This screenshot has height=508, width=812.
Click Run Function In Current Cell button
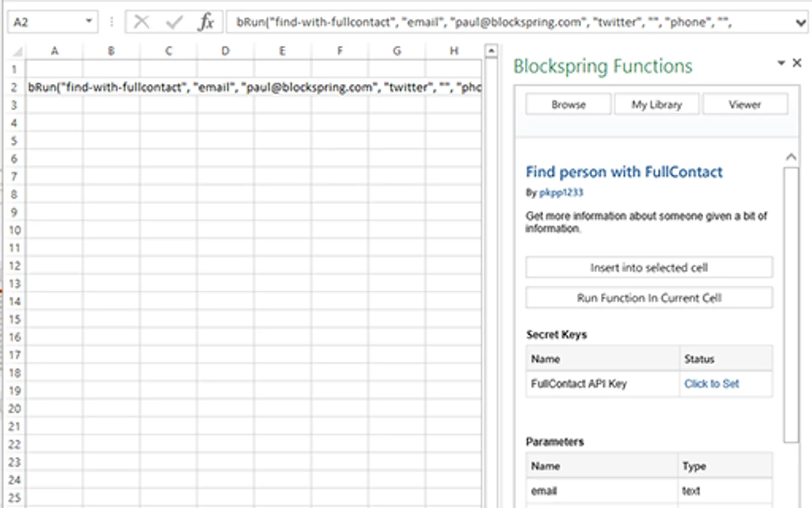click(649, 298)
